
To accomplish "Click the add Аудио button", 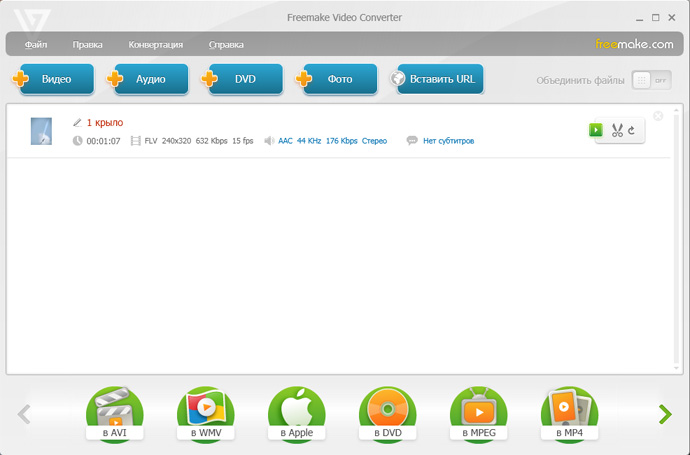I will point(148,79).
